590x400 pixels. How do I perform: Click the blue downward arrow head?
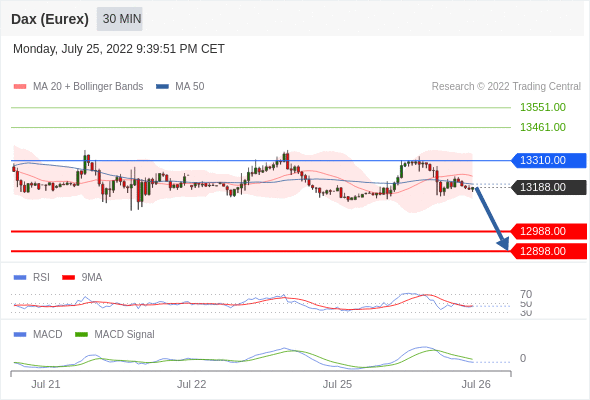tap(503, 244)
